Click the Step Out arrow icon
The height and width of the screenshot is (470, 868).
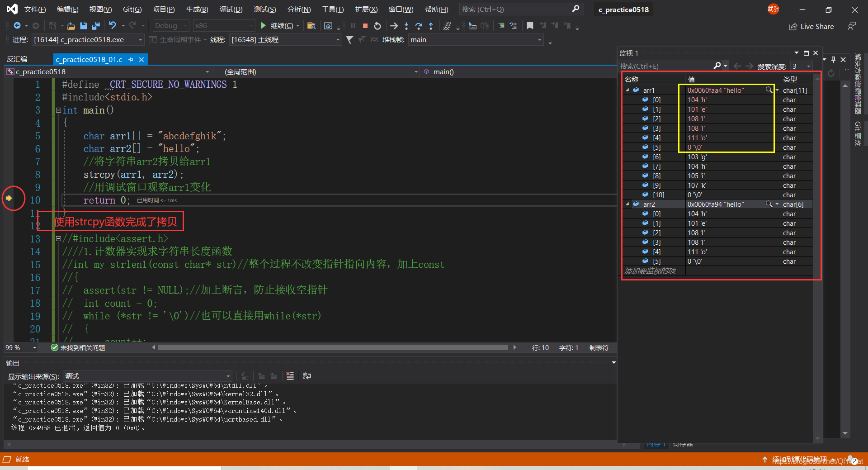(431, 26)
